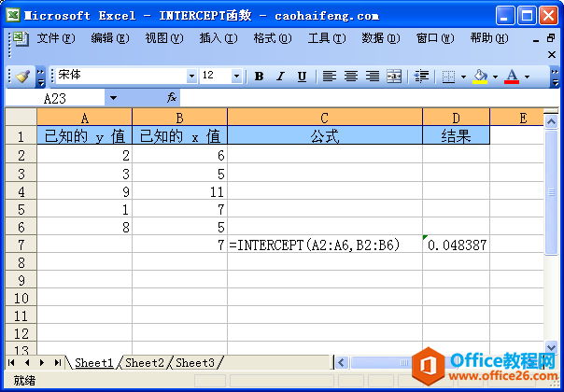This screenshot has height=392, width=564.
Task: Select column C header
Action: click(x=325, y=118)
